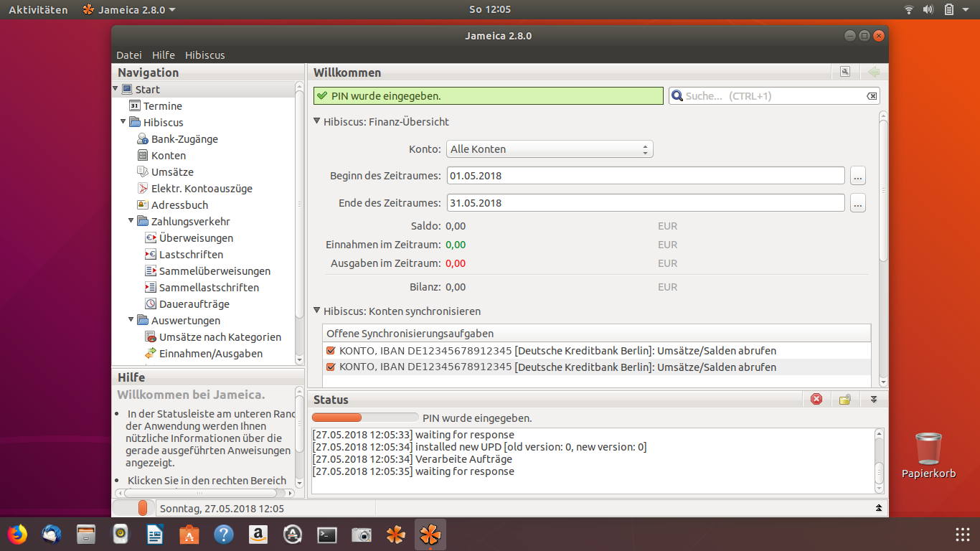
Task: Collapse Hibiscus: Finanz-Übersicht section
Action: [317, 121]
